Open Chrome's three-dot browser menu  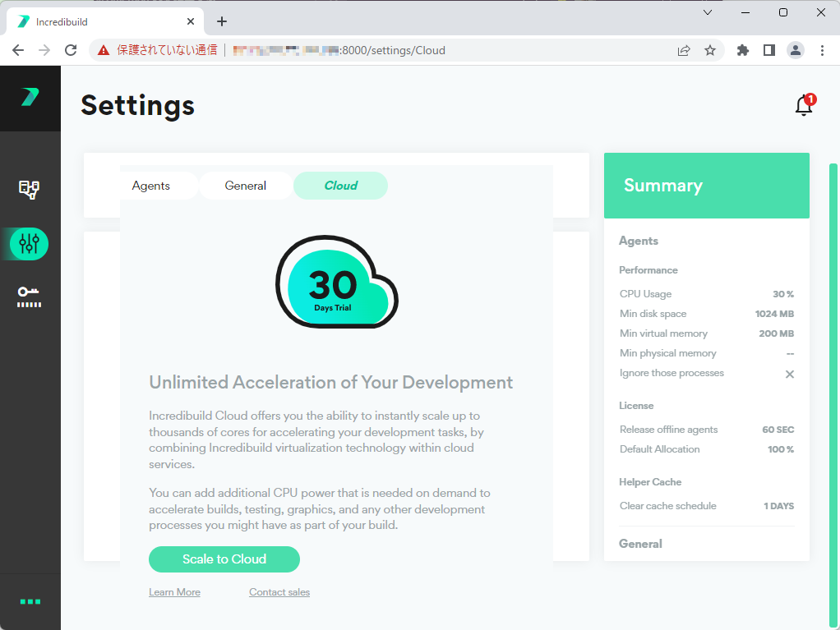pos(822,49)
